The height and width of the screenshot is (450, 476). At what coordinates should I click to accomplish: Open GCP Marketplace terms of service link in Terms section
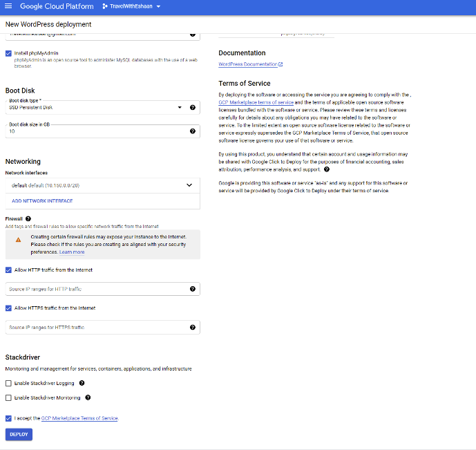256,102
